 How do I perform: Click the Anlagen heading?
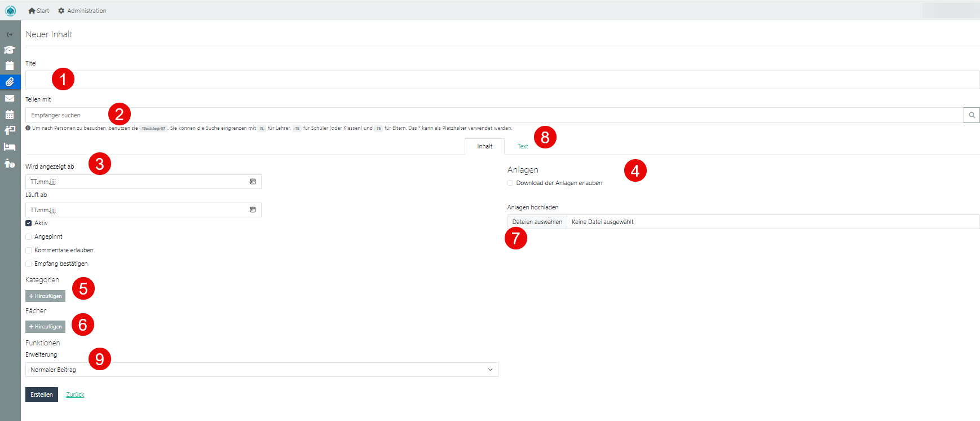pos(523,170)
